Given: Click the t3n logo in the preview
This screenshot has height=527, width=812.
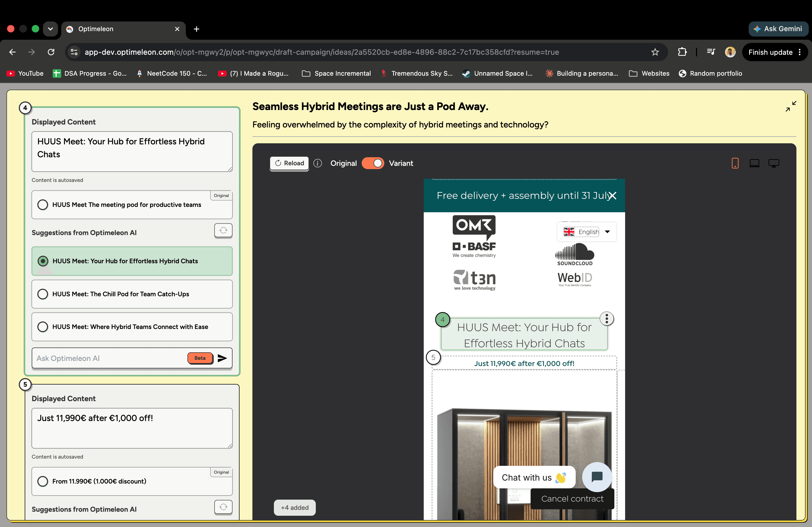Looking at the screenshot, I should pos(474,280).
